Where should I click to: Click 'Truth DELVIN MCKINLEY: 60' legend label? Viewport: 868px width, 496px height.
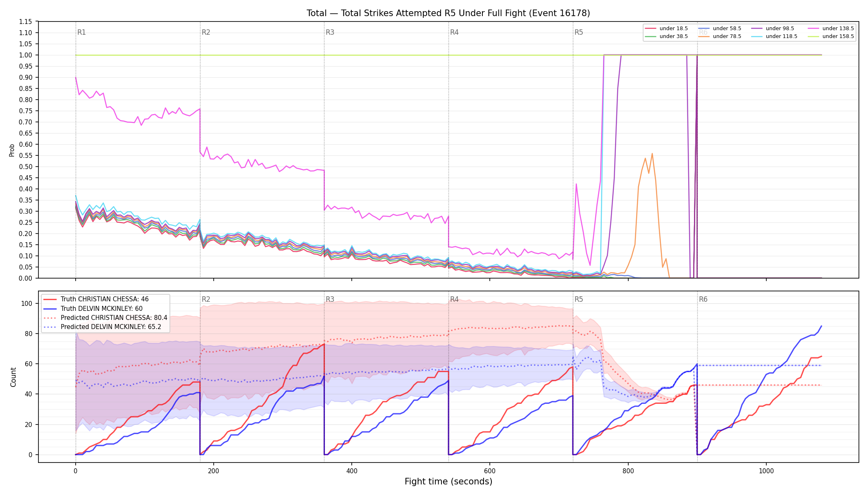[102, 308]
